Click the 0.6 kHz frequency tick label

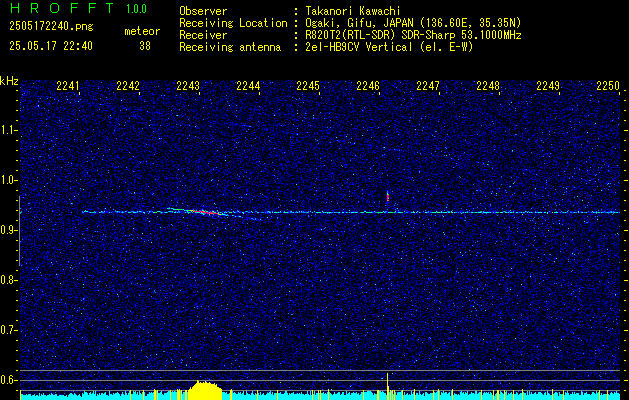(x=8, y=380)
